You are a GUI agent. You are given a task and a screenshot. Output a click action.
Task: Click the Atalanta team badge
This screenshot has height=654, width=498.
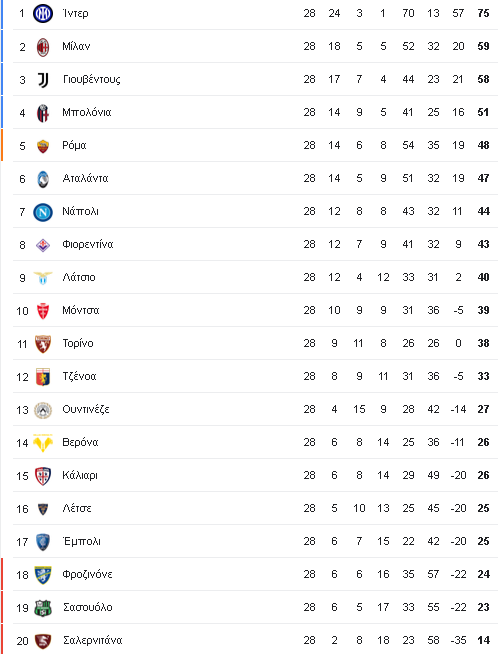click(43, 179)
